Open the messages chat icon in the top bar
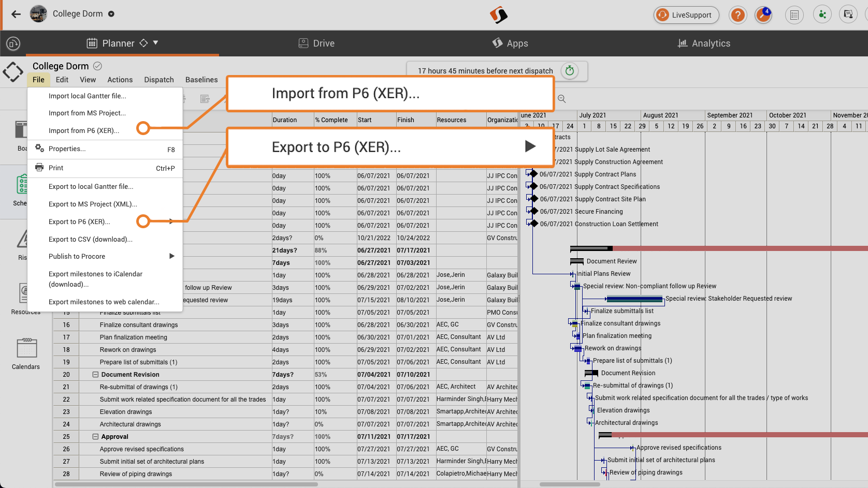Screen dimensions: 868x488 pos(848,14)
